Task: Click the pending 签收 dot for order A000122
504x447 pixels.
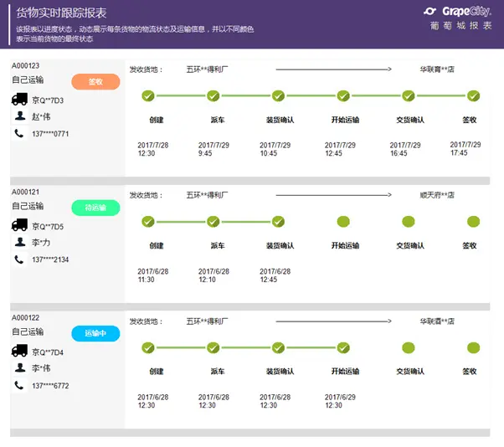Action: (x=473, y=347)
